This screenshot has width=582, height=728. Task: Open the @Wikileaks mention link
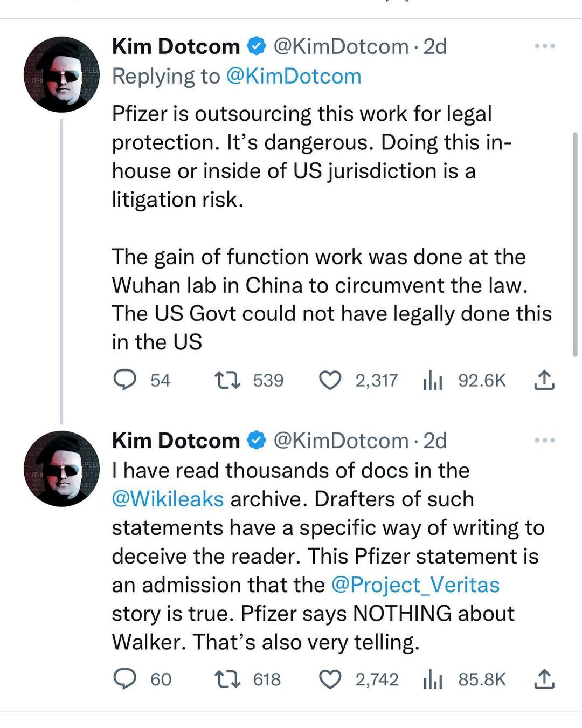click(x=168, y=499)
